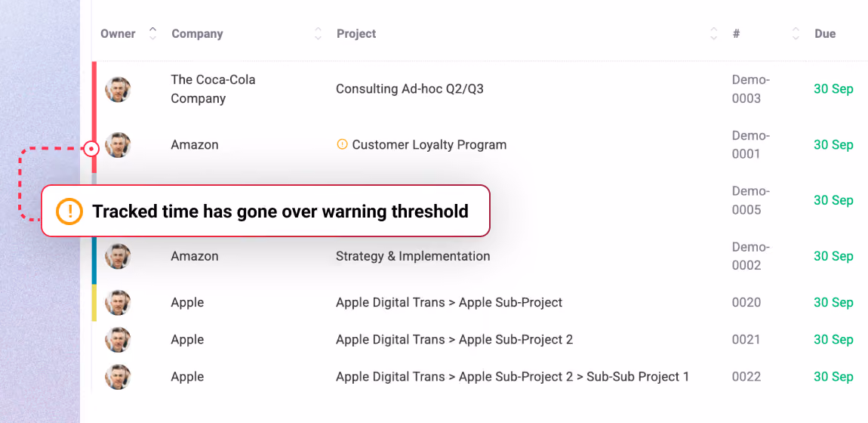Sort by Owner using its sort arrows
Viewport: 868px width, 423px height.
pyautogui.click(x=152, y=33)
